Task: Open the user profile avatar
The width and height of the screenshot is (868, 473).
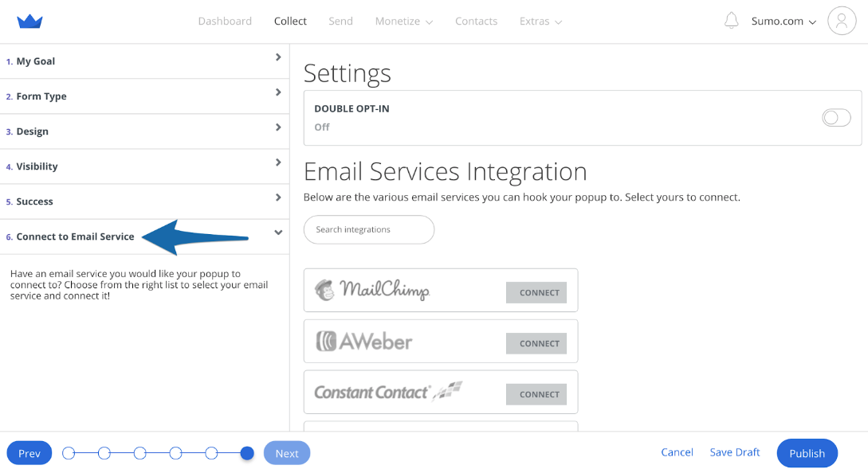Action: pos(842,21)
